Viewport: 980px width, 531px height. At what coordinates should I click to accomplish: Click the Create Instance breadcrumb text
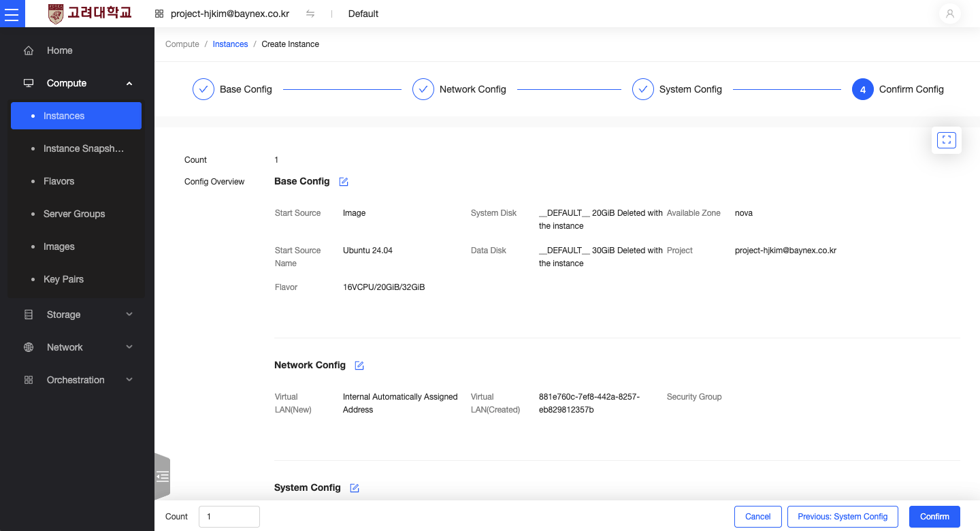click(x=291, y=44)
